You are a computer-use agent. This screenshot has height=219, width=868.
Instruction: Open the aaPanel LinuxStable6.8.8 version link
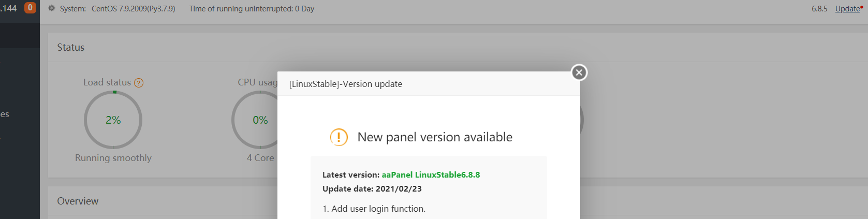point(431,175)
